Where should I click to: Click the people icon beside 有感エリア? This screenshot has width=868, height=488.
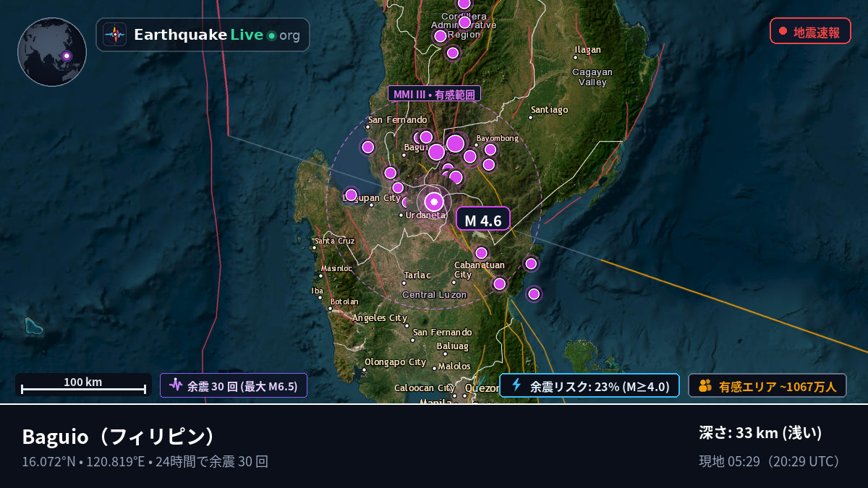tap(705, 386)
